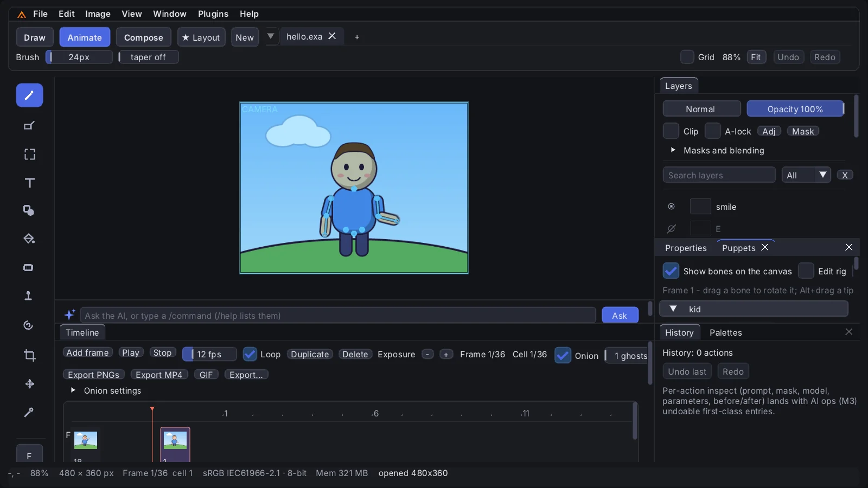Screen dimensions: 868x488
Task: Switch to the Compose mode tab
Action: (144, 37)
